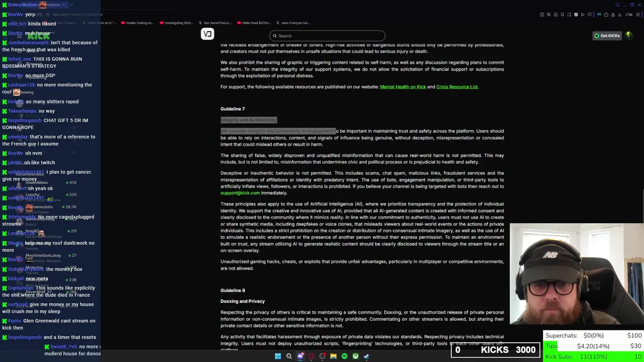Click chat message 'CHAT GIFT 5 OR IM GONNA ROPE'
Viewport: 644px width, 362px height.
click(45, 124)
